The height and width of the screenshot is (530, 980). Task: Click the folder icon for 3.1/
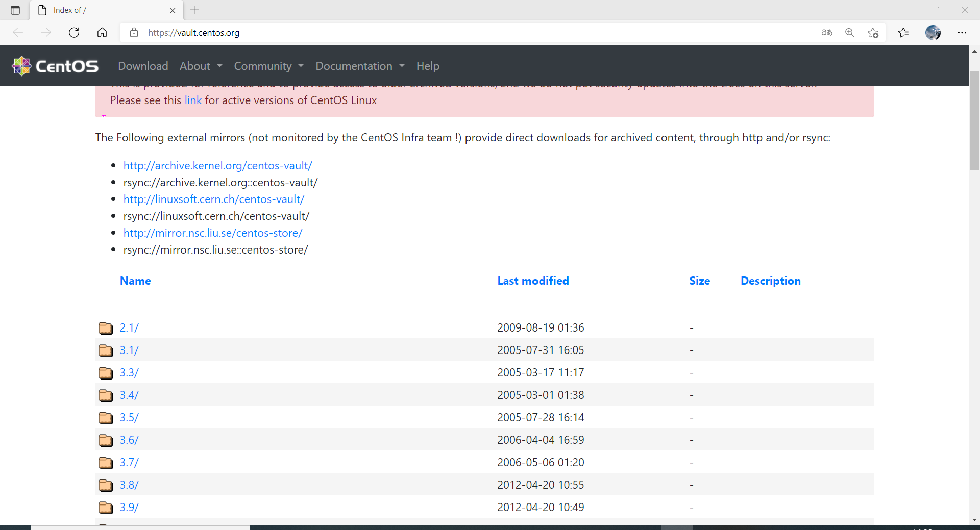(x=106, y=350)
